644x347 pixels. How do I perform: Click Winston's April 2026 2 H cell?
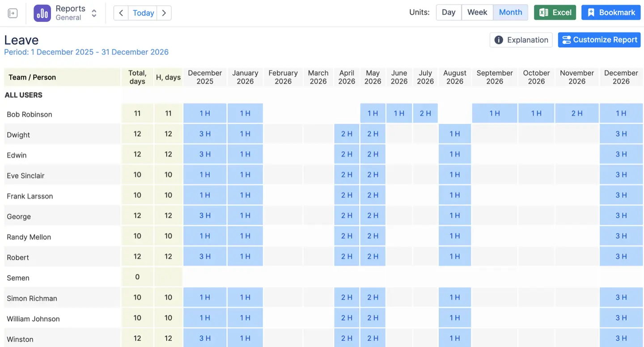tap(347, 338)
